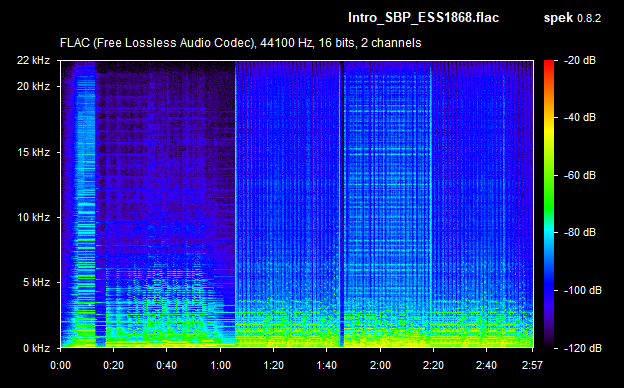
Task: Select the 2:20 time axis marker
Action: [433, 365]
